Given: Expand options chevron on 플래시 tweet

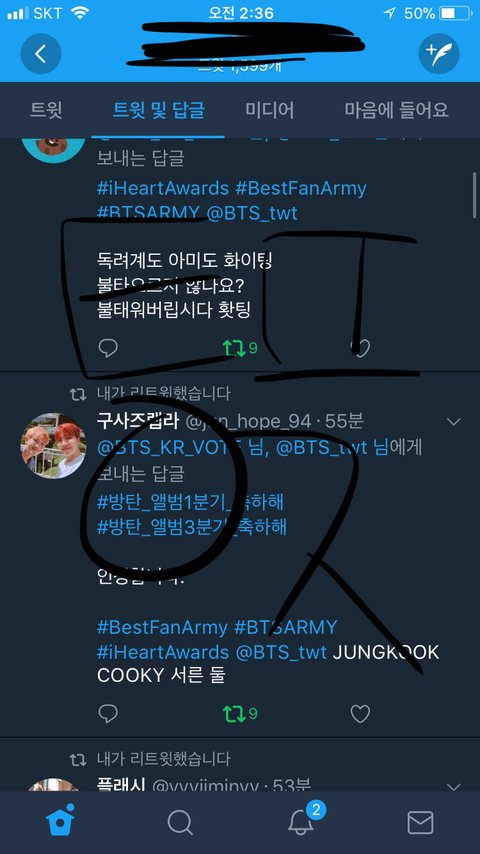Looking at the screenshot, I should [453, 786].
